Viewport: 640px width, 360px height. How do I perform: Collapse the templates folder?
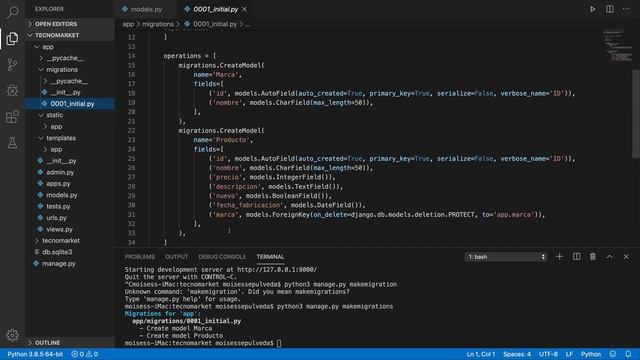click(x=70, y=138)
